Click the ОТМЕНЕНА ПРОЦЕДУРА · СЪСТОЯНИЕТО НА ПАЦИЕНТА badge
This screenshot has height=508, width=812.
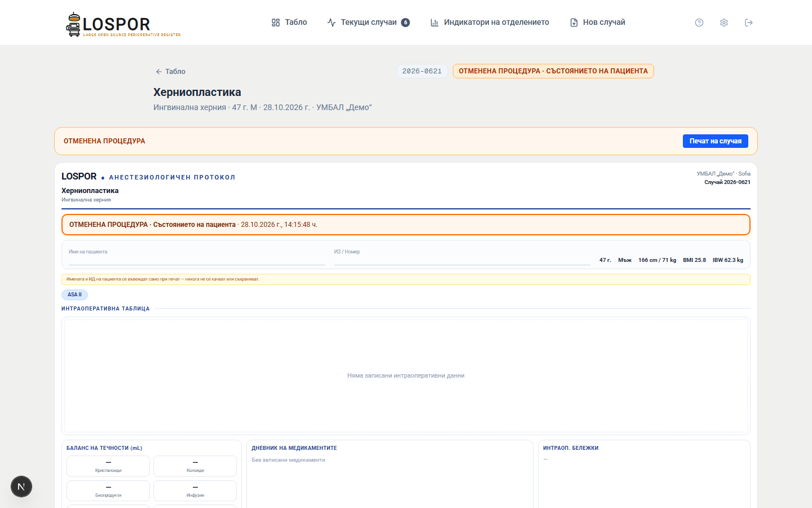click(553, 71)
